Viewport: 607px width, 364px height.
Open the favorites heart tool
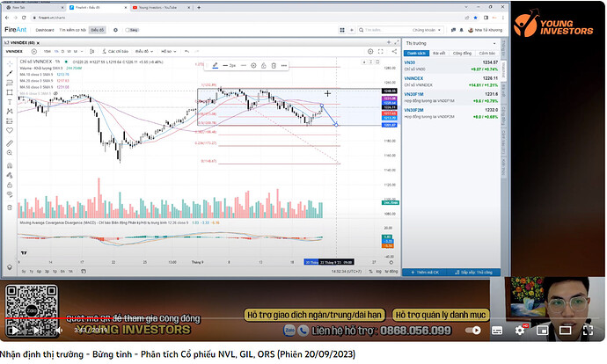(x=10, y=130)
